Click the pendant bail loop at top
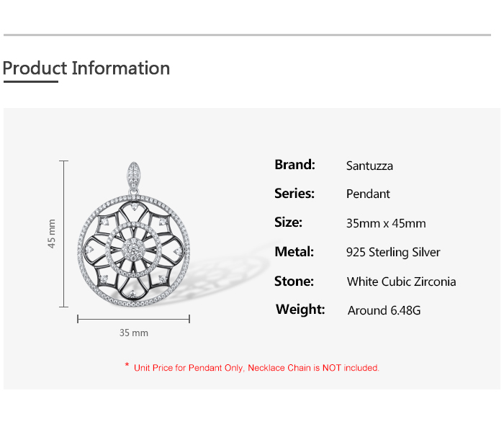 click(x=134, y=177)
